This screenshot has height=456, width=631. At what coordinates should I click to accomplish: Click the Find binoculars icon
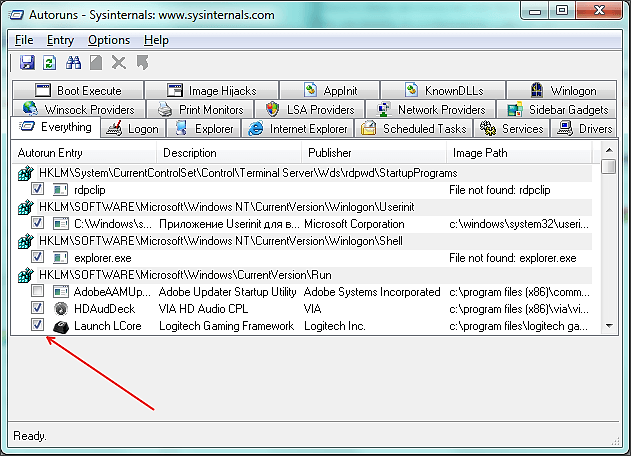73,63
